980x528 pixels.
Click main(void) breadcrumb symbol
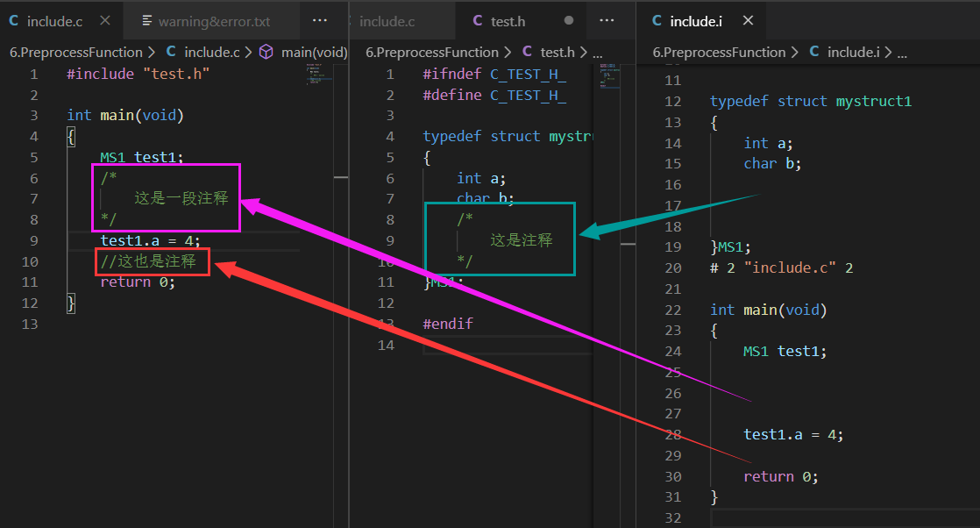click(x=314, y=53)
